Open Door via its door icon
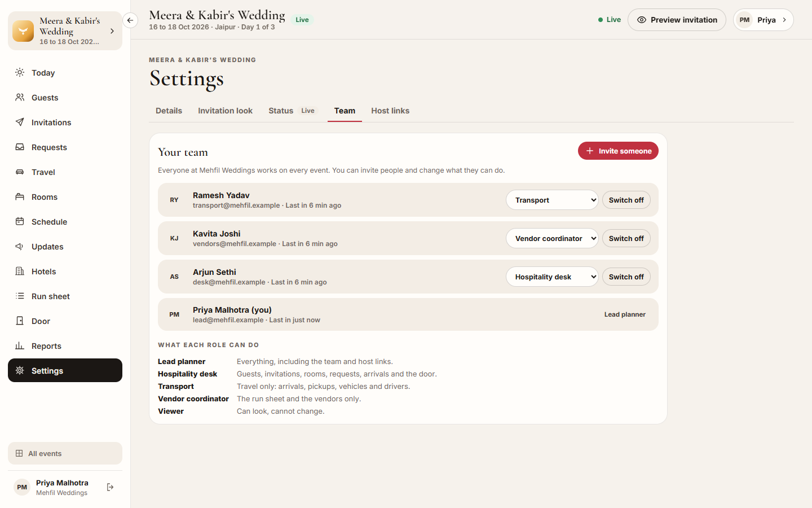 point(20,321)
